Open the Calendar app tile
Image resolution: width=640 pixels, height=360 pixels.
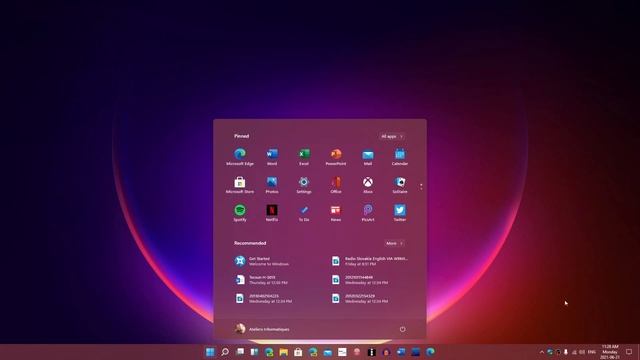coord(400,157)
